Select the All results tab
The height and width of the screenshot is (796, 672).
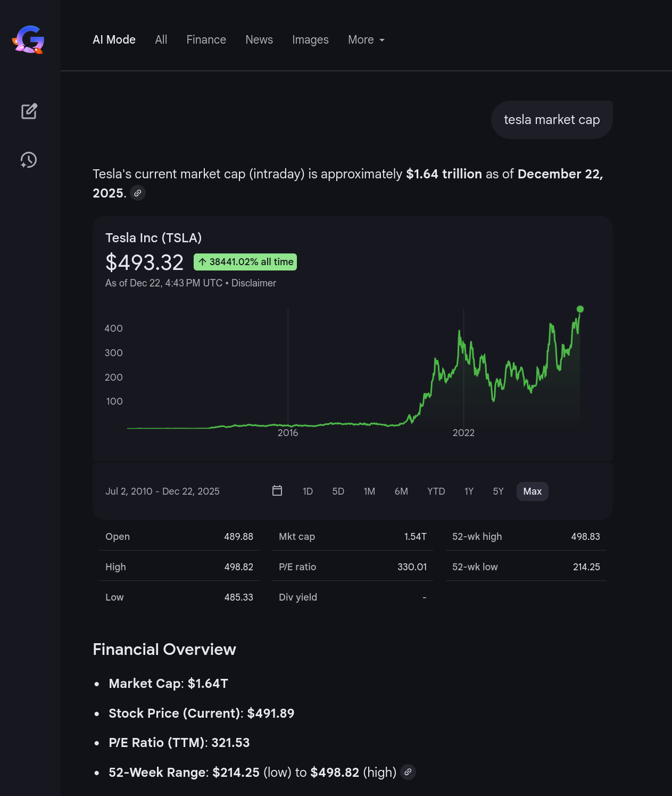(x=161, y=40)
